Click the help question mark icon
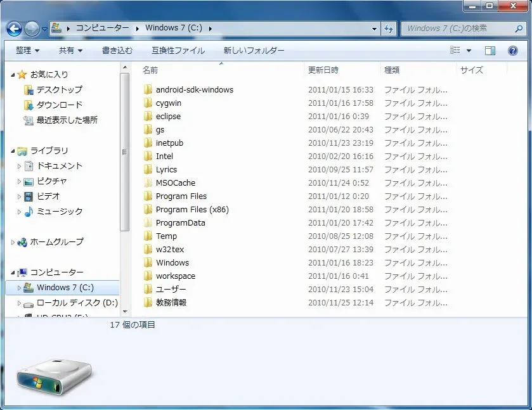This screenshot has width=532, height=410. (513, 51)
